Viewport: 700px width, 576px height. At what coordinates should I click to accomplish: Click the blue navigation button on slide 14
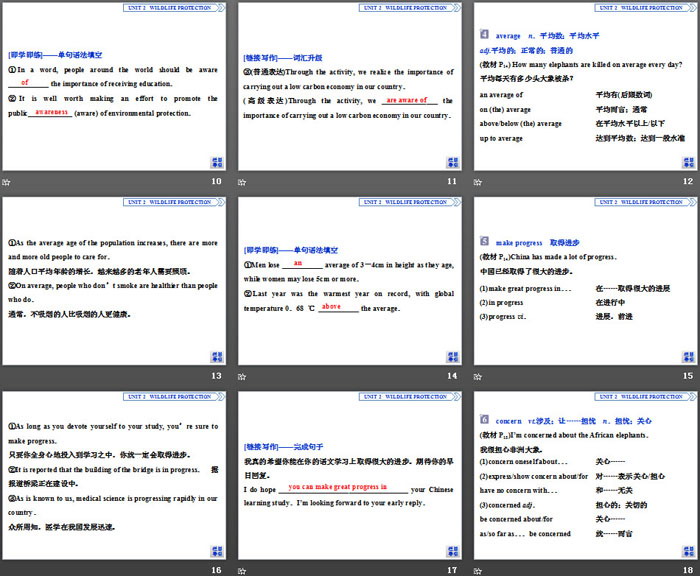pyautogui.click(x=453, y=357)
